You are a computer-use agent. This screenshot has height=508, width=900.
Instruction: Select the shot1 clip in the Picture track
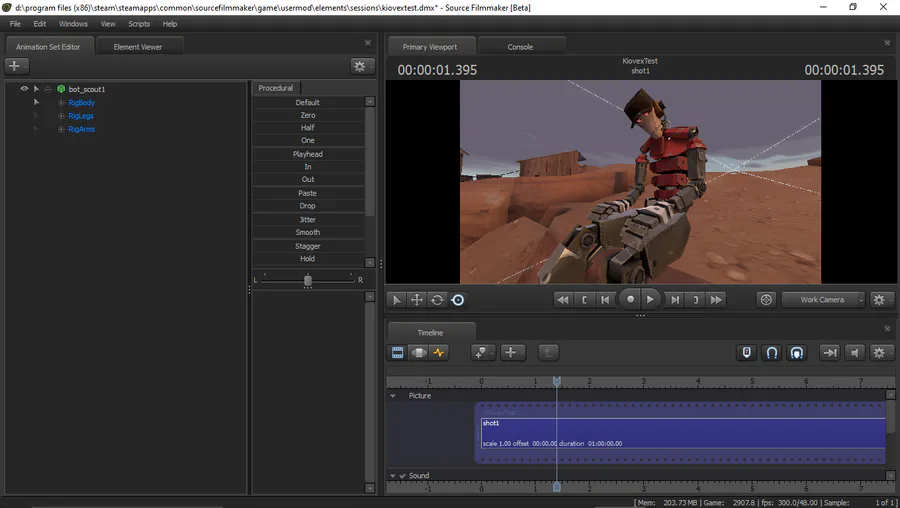coord(683,433)
